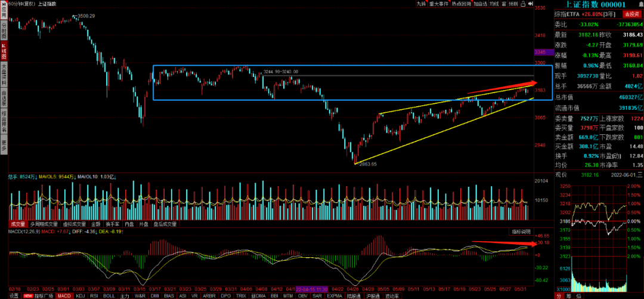Switch to the EXPMA indicator
Screen dimensions: 644x299
(335, 295)
